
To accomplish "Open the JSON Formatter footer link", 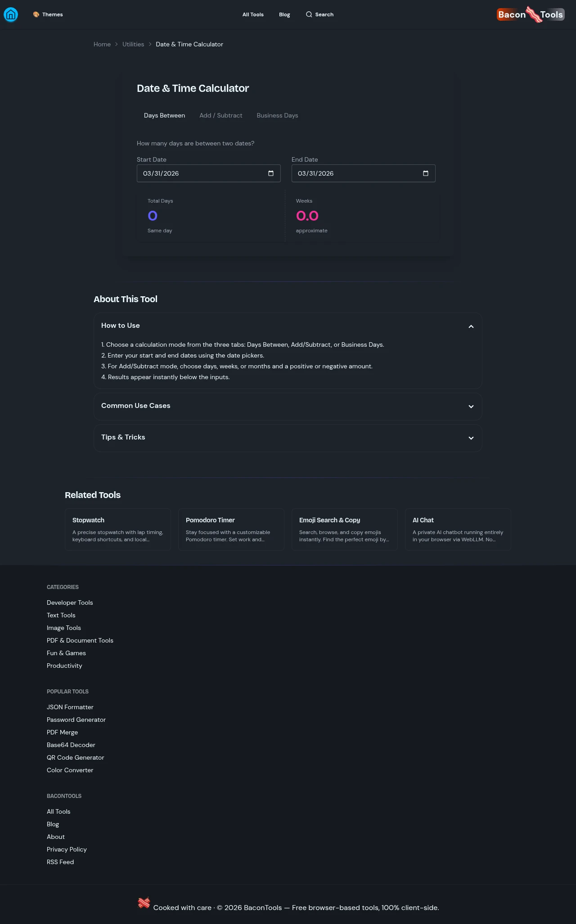I will (x=70, y=707).
